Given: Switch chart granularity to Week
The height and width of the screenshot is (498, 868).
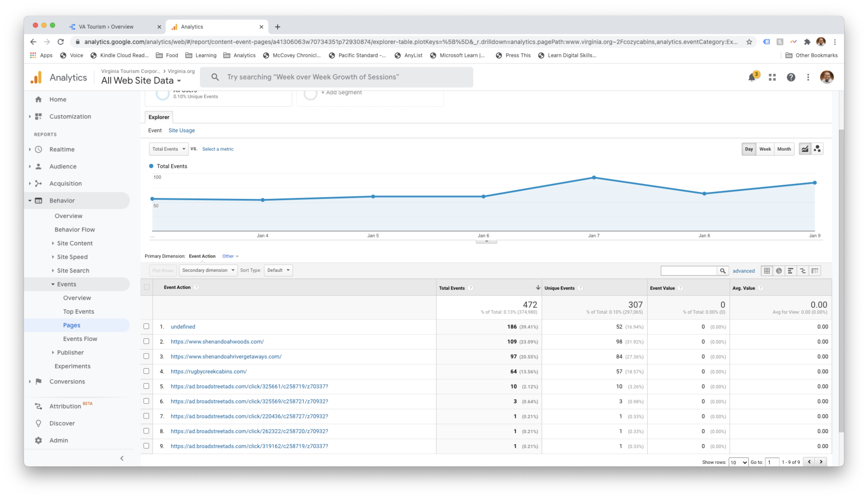Looking at the screenshot, I should pos(765,149).
